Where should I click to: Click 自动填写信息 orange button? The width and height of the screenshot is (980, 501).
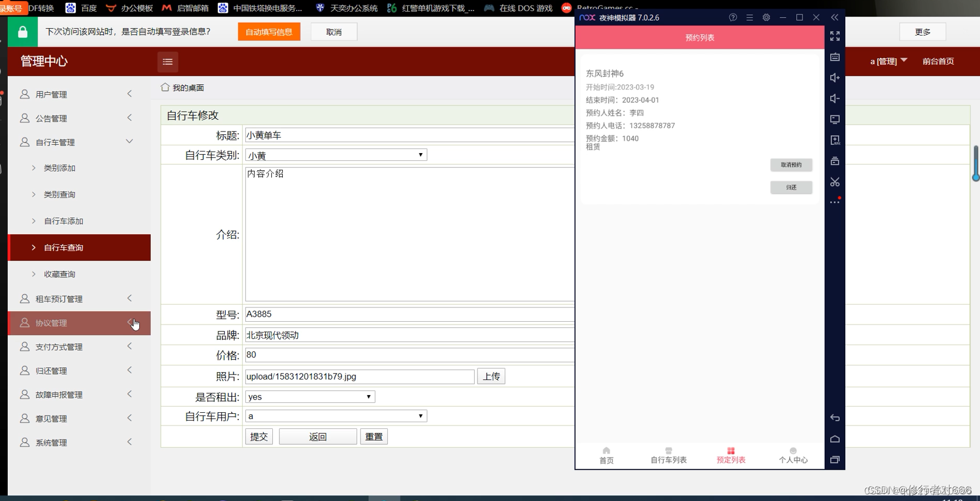pos(269,32)
